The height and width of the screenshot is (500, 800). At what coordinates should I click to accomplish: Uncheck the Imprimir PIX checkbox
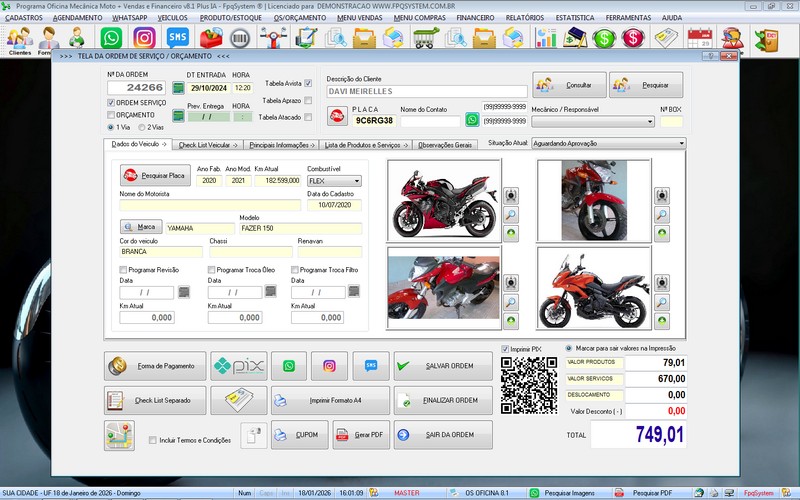[x=505, y=349]
